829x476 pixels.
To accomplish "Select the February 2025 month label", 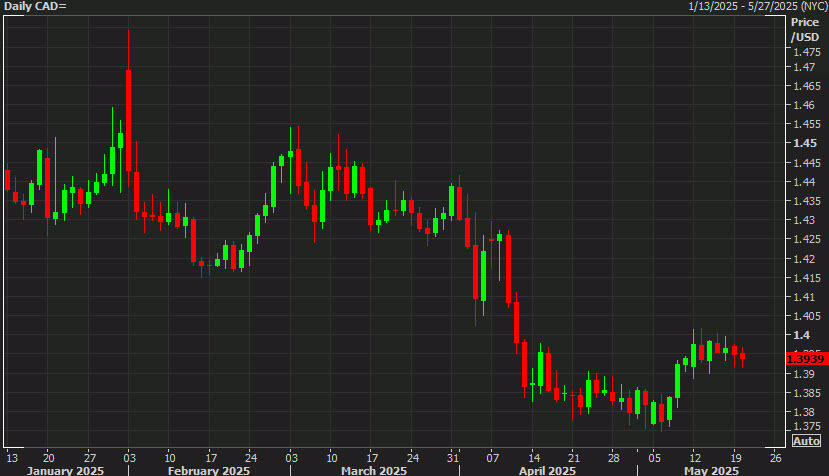I will pos(208,470).
